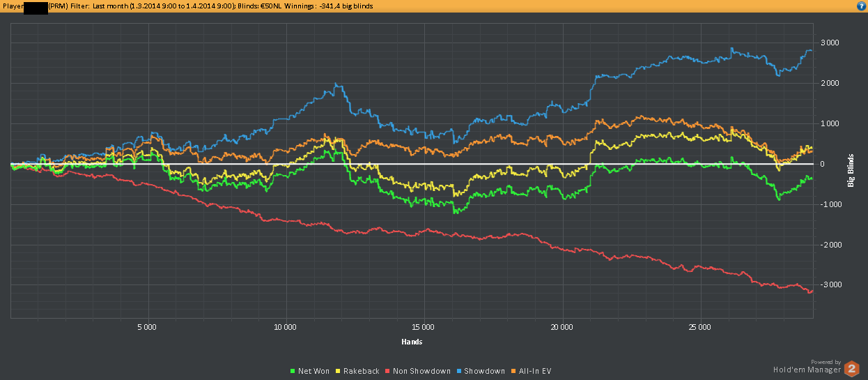Click the 'Hands' x-axis title

tap(412, 342)
